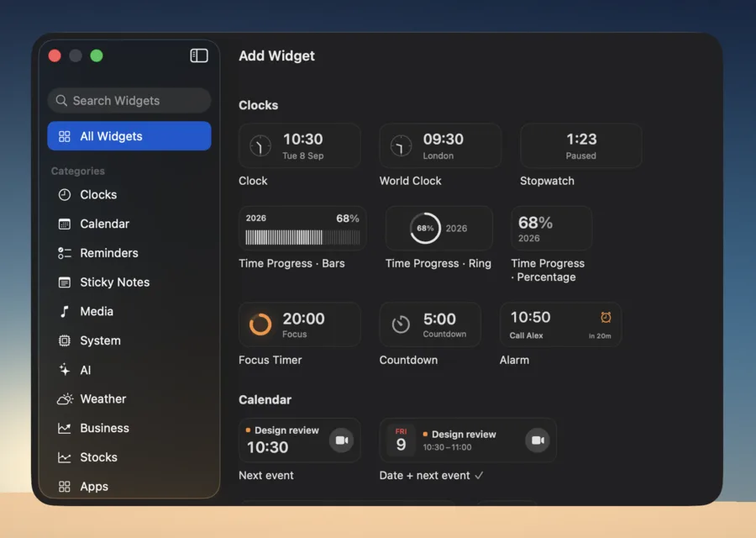
Task: Click the analog clock icon in Clock widget
Action: pyautogui.click(x=260, y=145)
